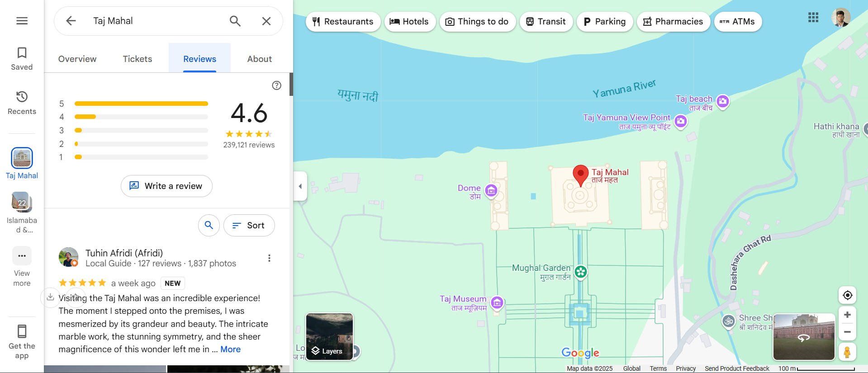Click Transit filter chip
The image size is (868, 373).
pos(546,21)
